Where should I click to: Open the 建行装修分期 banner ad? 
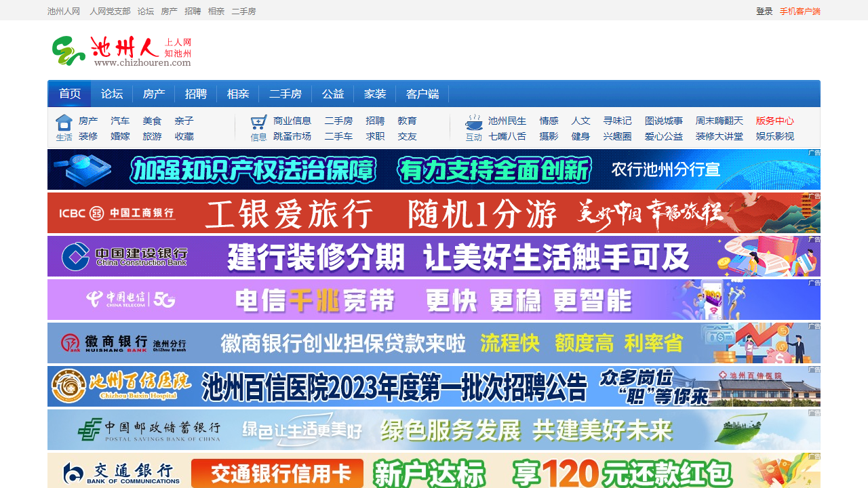tap(434, 256)
